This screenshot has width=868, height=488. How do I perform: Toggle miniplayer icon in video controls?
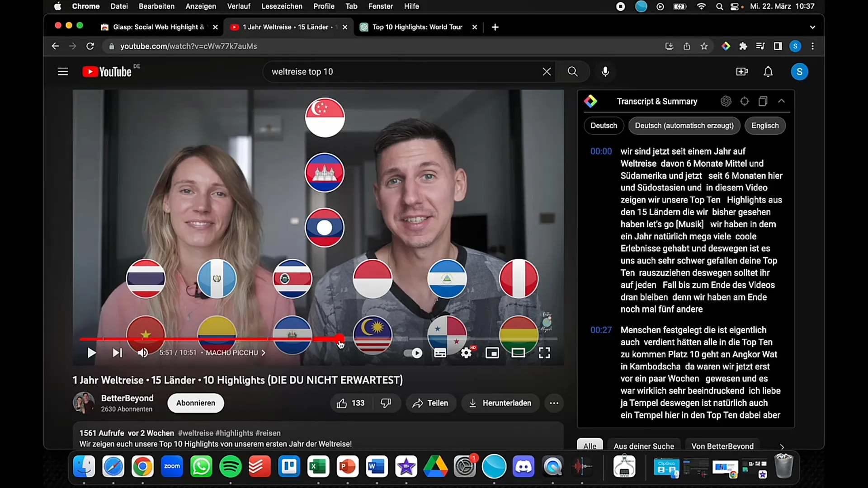(491, 353)
